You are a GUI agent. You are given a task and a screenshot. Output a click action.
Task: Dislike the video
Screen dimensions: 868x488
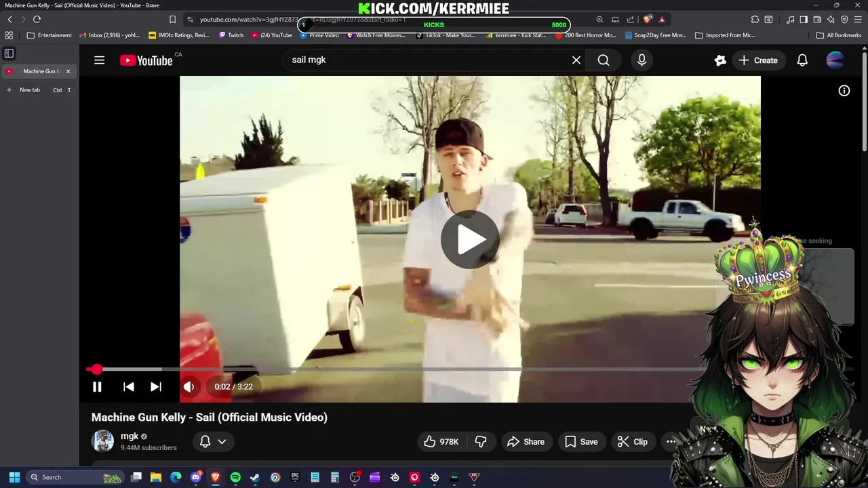pos(481,442)
